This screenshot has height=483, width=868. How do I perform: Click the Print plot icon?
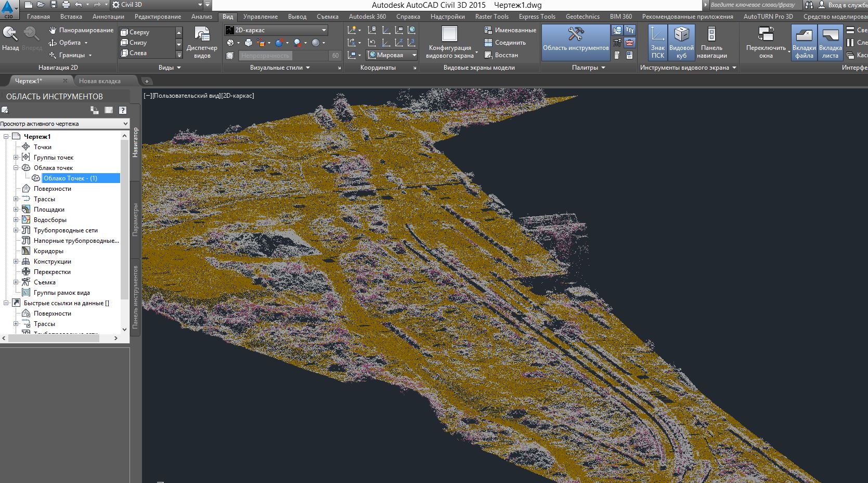tap(66, 5)
